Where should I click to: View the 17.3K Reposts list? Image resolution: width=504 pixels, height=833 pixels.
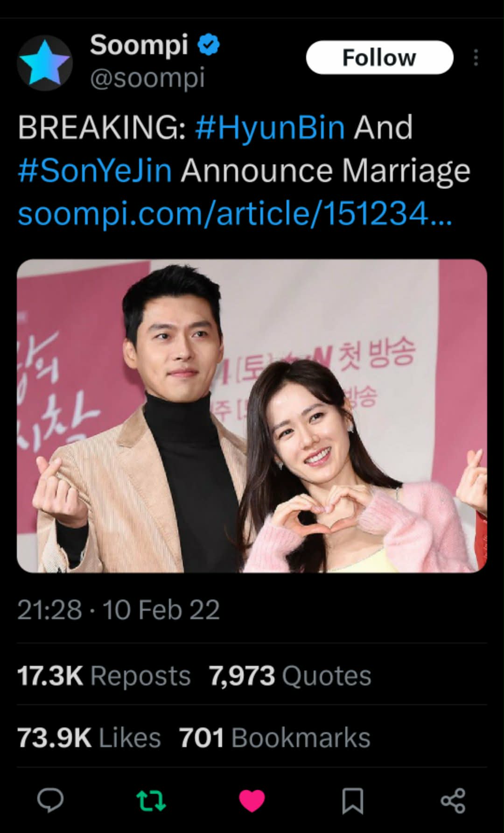click(x=104, y=676)
